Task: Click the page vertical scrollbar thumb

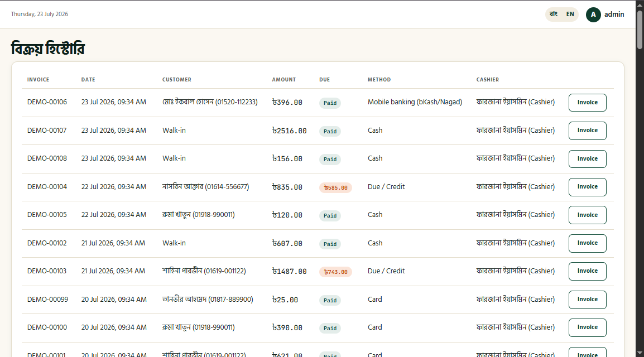Action: [x=640, y=30]
